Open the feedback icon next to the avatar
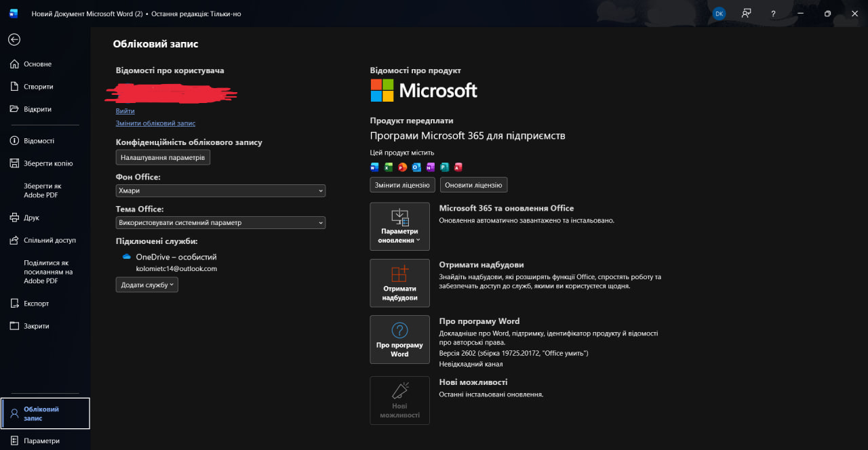The image size is (868, 450). pyautogui.click(x=747, y=14)
